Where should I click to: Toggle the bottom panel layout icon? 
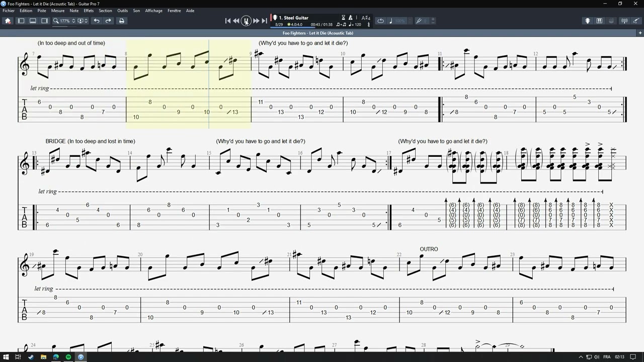click(x=33, y=21)
